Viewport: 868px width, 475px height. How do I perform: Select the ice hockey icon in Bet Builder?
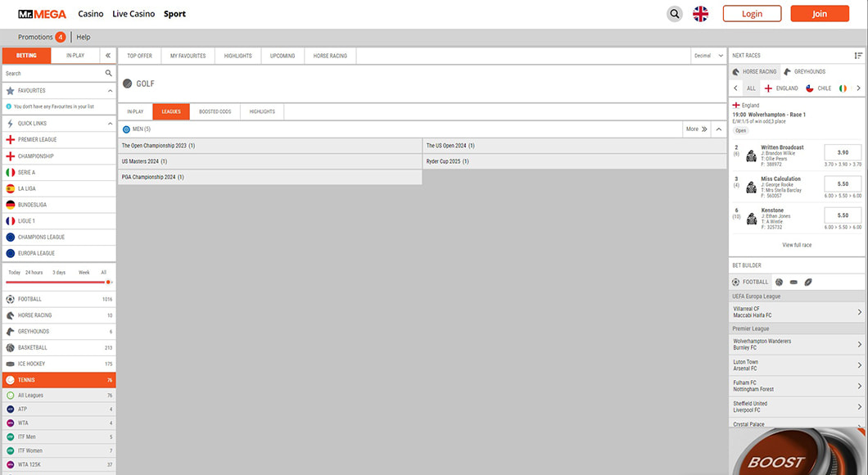click(793, 282)
